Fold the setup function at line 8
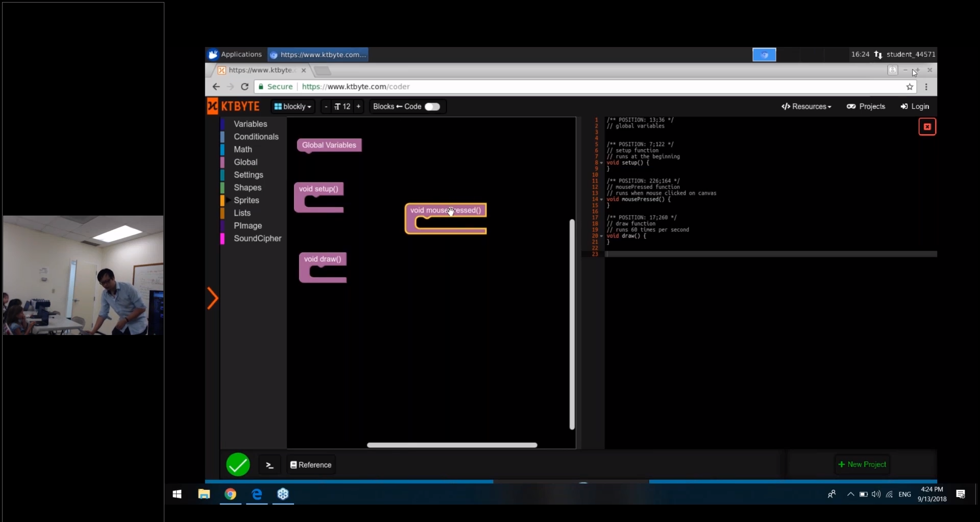Viewport: 980px width, 522px height. [602, 163]
